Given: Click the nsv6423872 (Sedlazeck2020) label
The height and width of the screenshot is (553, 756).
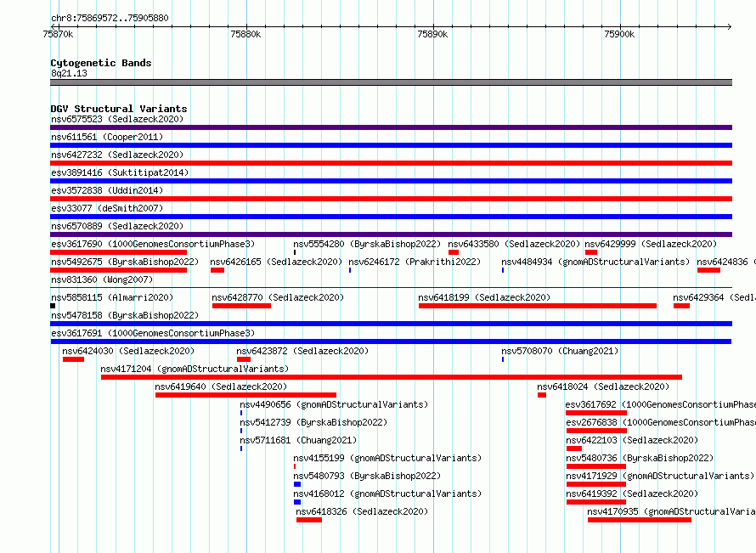Looking at the screenshot, I should [x=302, y=351].
